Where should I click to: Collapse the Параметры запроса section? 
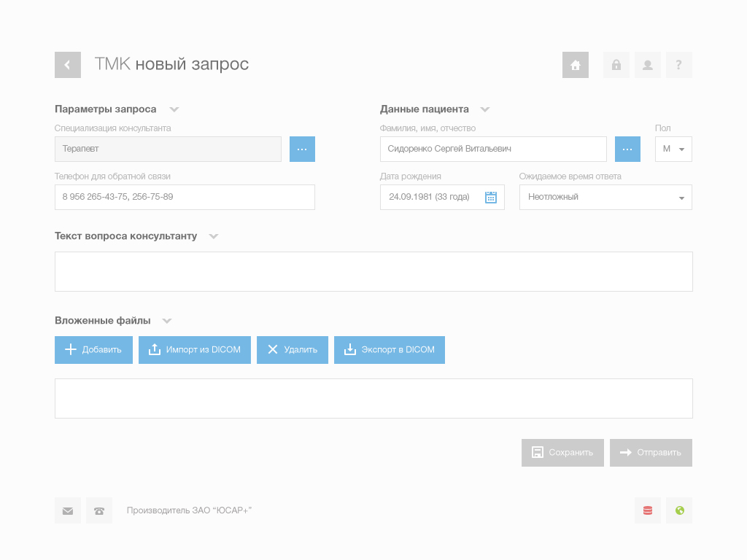click(x=174, y=109)
